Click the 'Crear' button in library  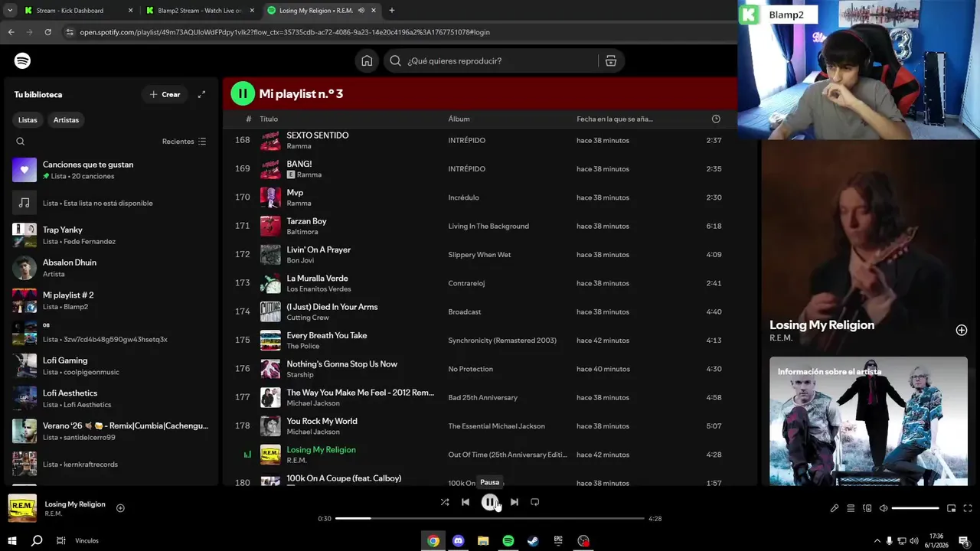tap(165, 94)
